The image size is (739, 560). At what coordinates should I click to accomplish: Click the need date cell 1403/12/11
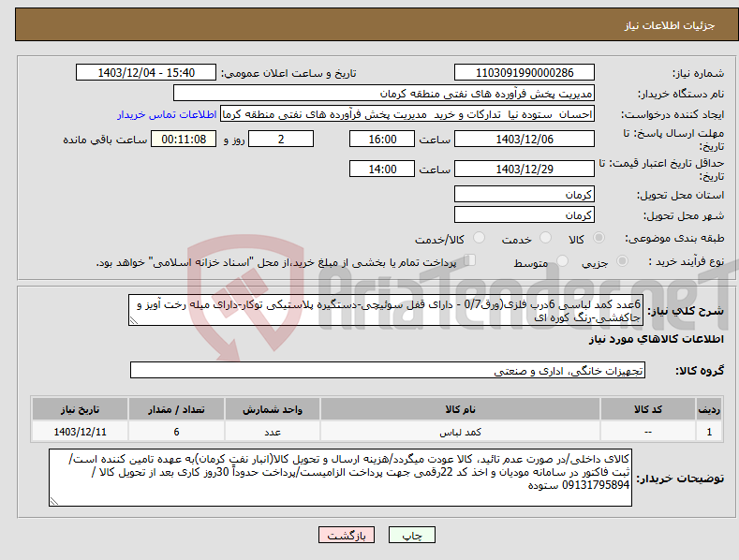tap(81, 432)
